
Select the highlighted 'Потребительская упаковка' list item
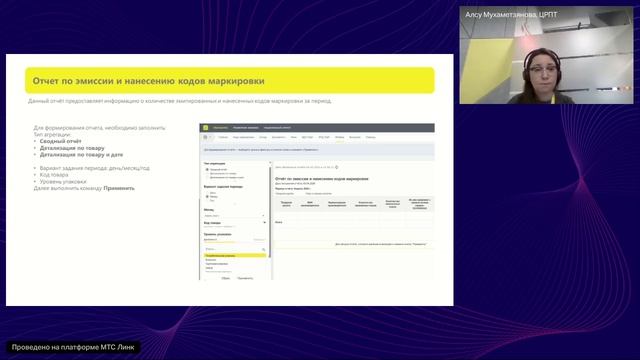click(x=235, y=256)
